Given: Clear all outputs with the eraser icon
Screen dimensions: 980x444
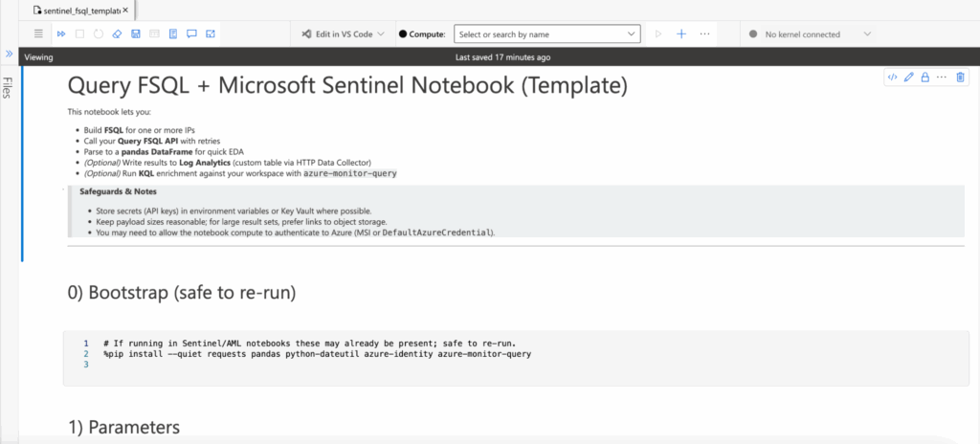Looking at the screenshot, I should click(116, 33).
